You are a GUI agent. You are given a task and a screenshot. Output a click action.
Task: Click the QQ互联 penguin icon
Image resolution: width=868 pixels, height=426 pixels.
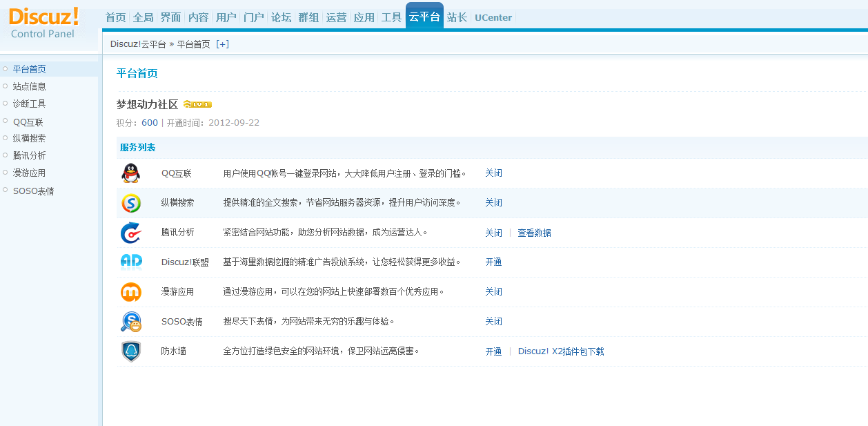(131, 173)
